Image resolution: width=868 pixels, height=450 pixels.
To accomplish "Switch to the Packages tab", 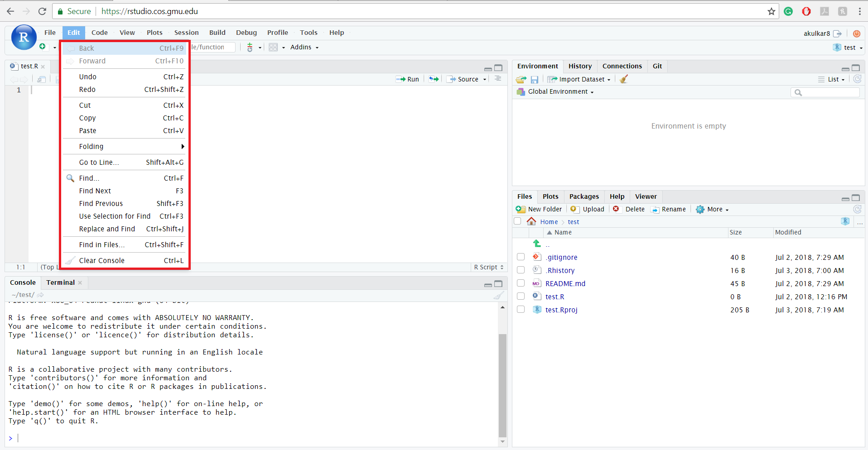I will (584, 196).
